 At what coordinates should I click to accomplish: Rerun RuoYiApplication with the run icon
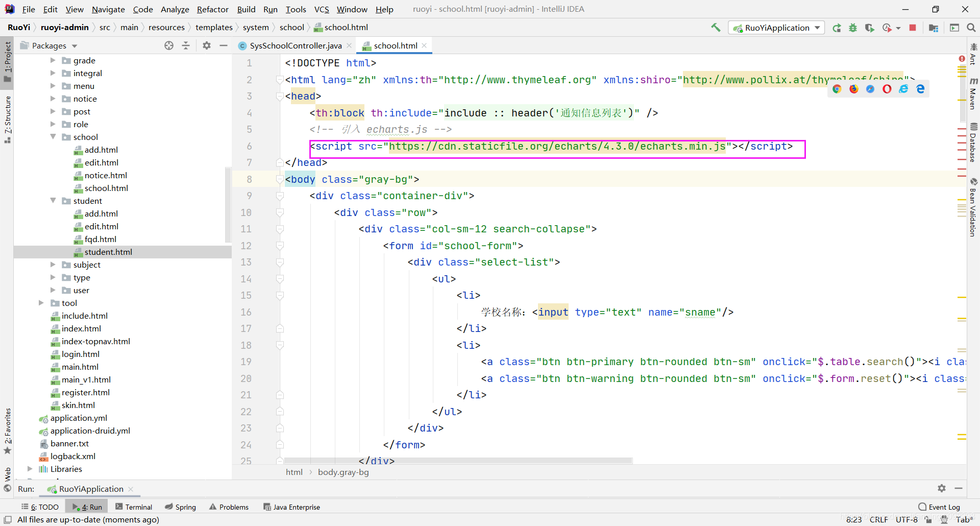[x=837, y=28]
